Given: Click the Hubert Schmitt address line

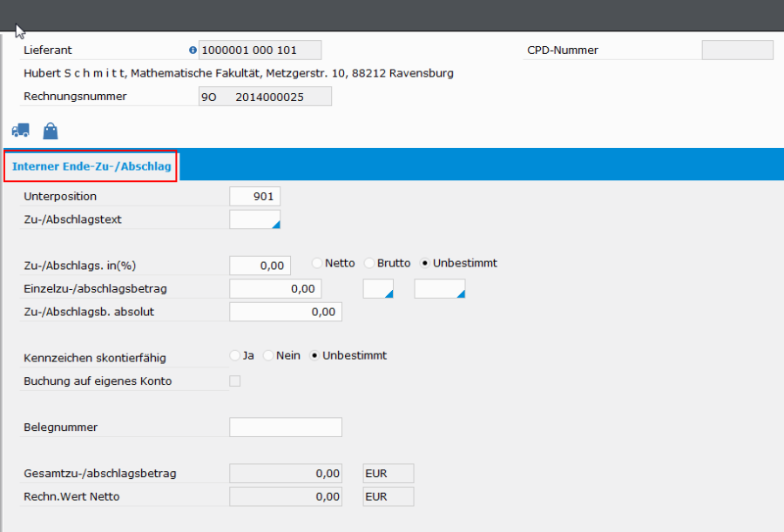Looking at the screenshot, I should tap(239, 73).
